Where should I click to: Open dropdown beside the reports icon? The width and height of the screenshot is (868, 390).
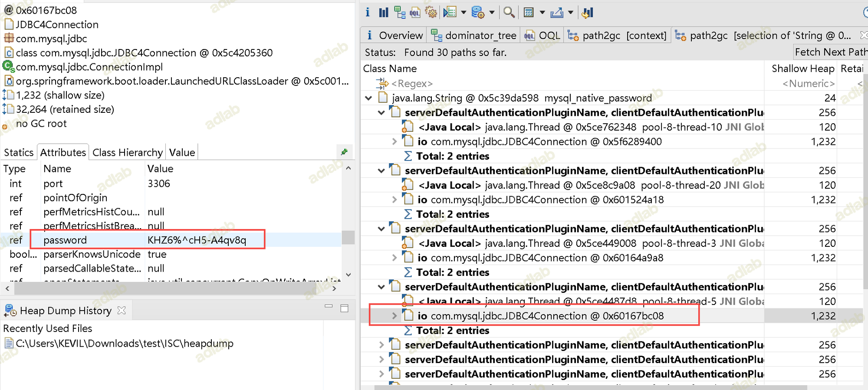pyautogui.click(x=464, y=13)
